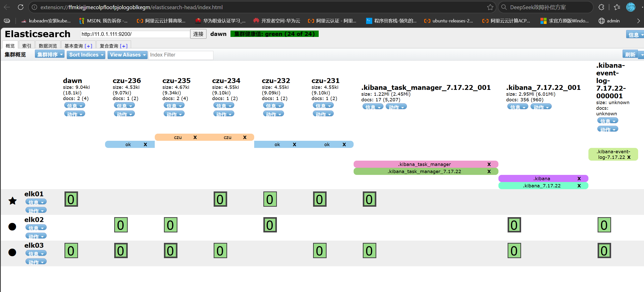This screenshot has height=292, width=644.
Task: Reload the page with browser refresh icon
Action: click(x=21, y=7)
